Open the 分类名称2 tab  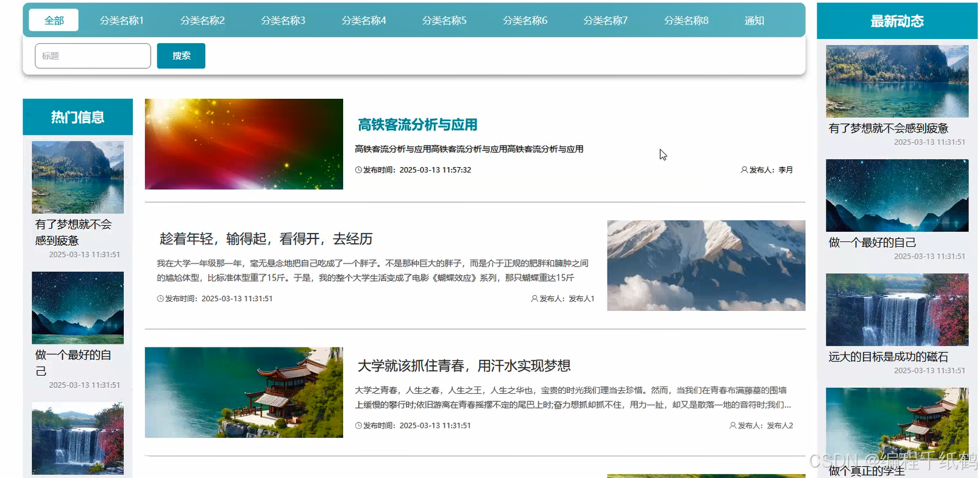[202, 20]
